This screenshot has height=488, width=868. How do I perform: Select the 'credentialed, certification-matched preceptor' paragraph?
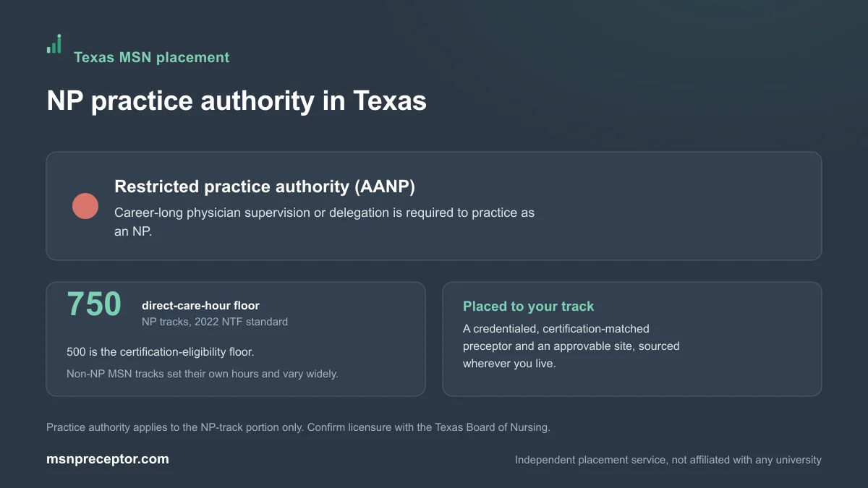point(571,346)
